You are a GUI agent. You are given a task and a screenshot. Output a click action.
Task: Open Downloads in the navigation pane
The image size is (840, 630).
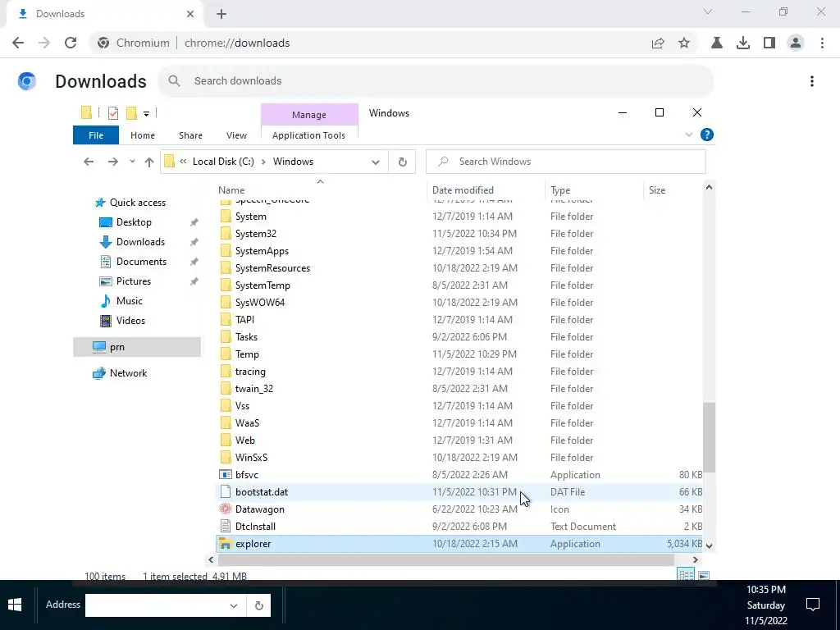[140, 242]
